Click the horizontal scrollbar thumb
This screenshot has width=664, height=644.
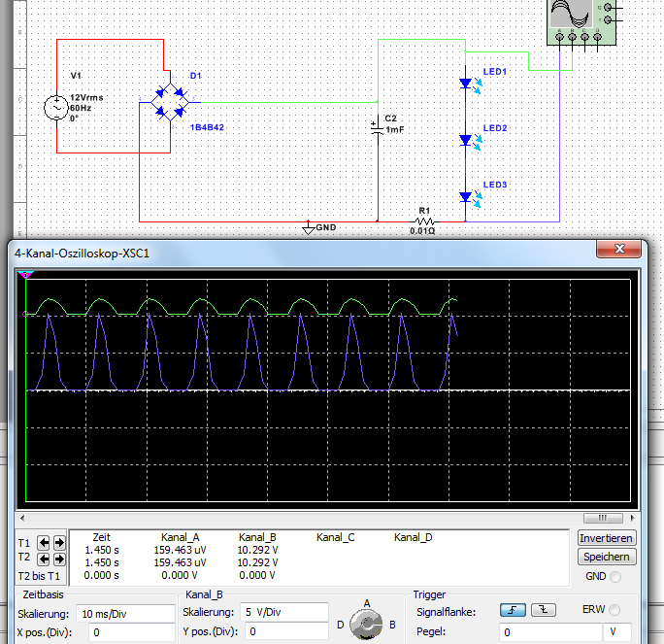coord(603,518)
